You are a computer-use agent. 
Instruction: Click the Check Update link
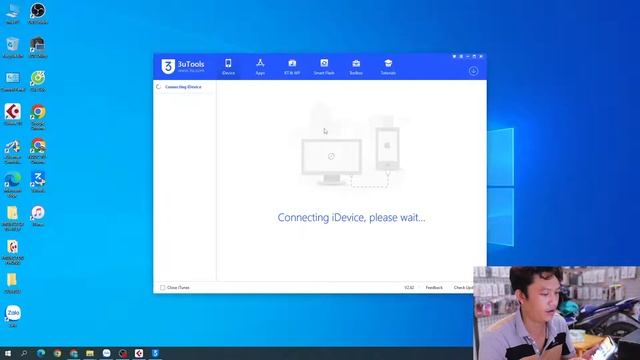pyautogui.click(x=464, y=288)
